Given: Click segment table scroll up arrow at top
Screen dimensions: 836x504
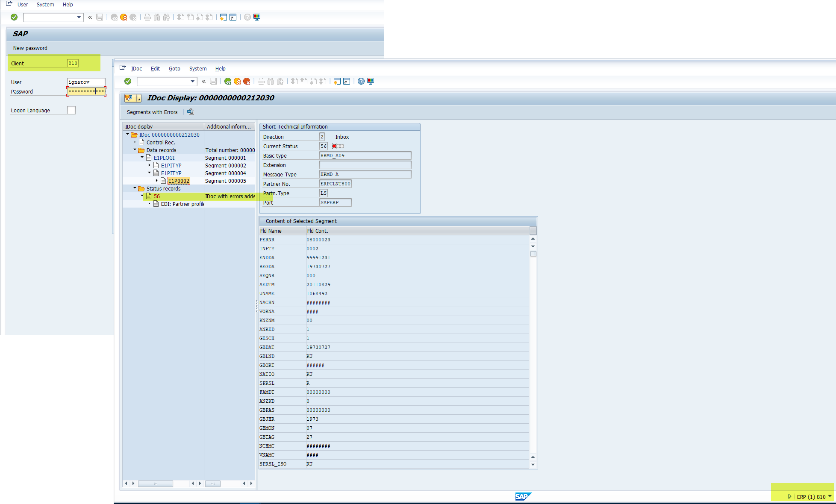Looking at the screenshot, I should pos(533,239).
